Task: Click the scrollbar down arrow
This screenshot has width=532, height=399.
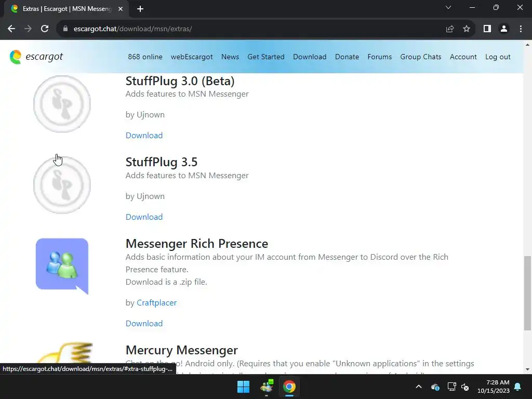Action: pos(527,369)
